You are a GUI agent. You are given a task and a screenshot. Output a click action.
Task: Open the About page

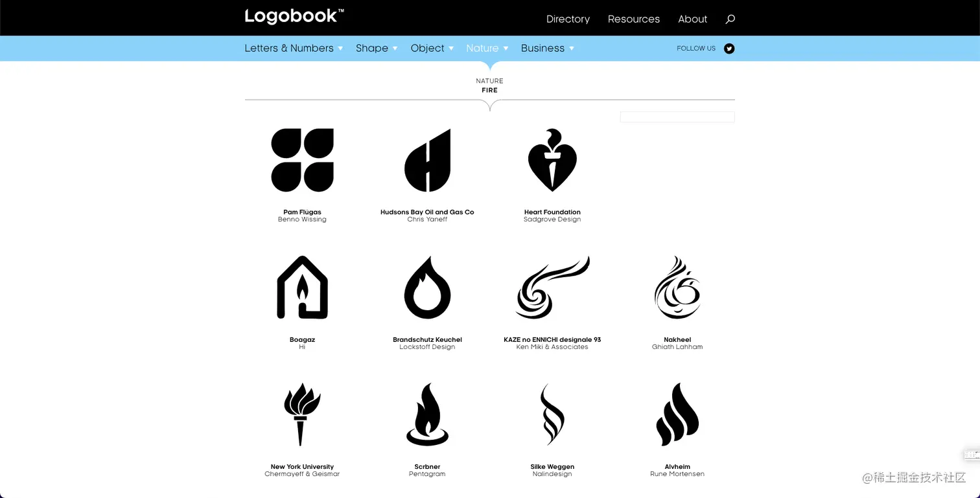(x=692, y=19)
